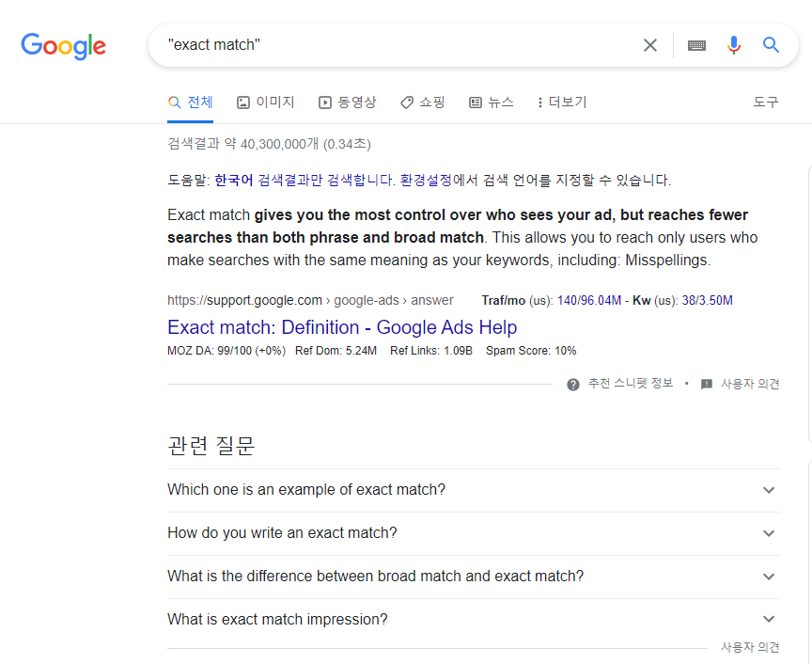Click the image icon of the 이미지 tab

[242, 103]
